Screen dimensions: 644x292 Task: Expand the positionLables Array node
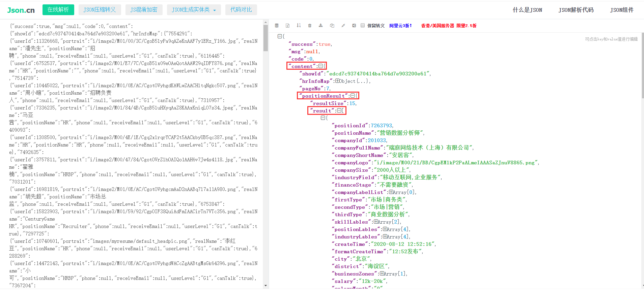385,229
